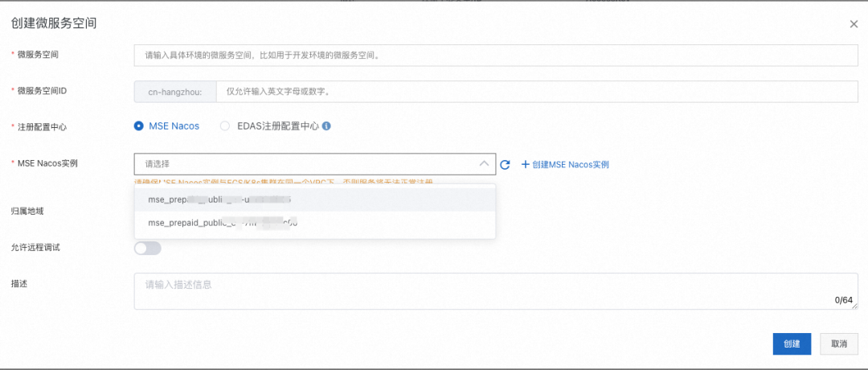Select the EDAS注册配置中心 radio button
This screenshot has height=370, width=868.
tap(225, 125)
